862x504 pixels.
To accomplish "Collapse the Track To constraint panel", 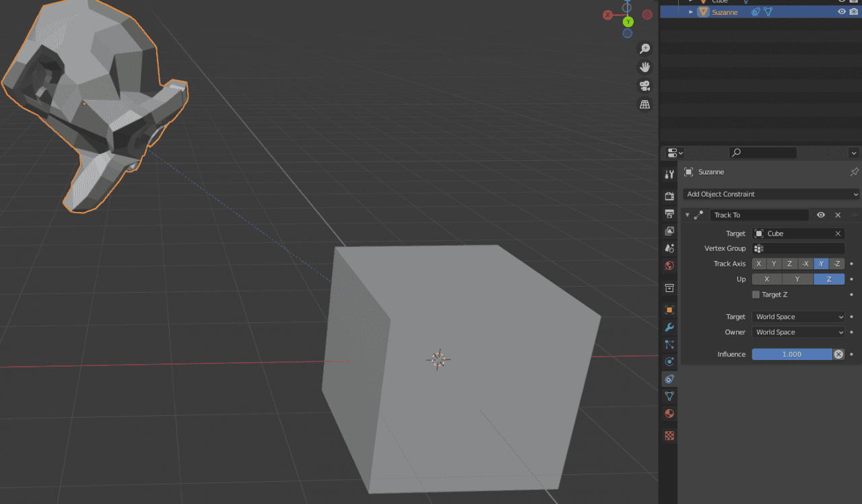I will 686,215.
